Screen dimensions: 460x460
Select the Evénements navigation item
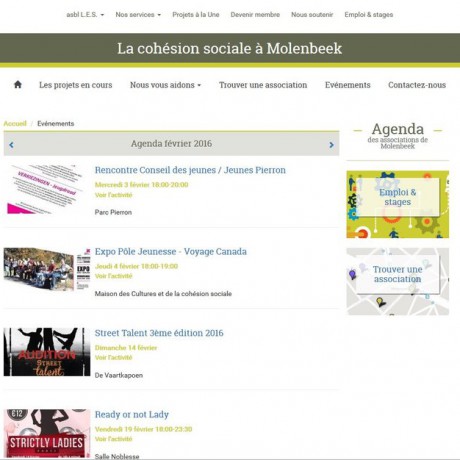pos(348,85)
